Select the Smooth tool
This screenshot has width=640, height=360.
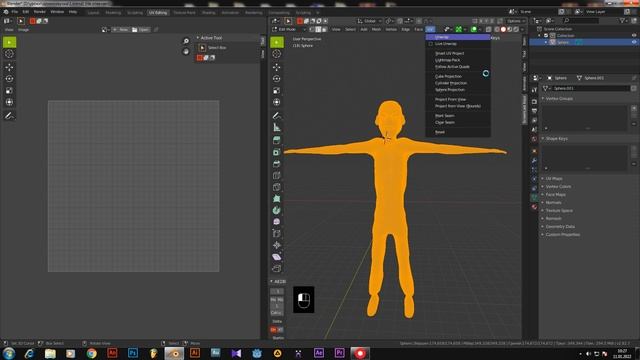[x=277, y=222]
